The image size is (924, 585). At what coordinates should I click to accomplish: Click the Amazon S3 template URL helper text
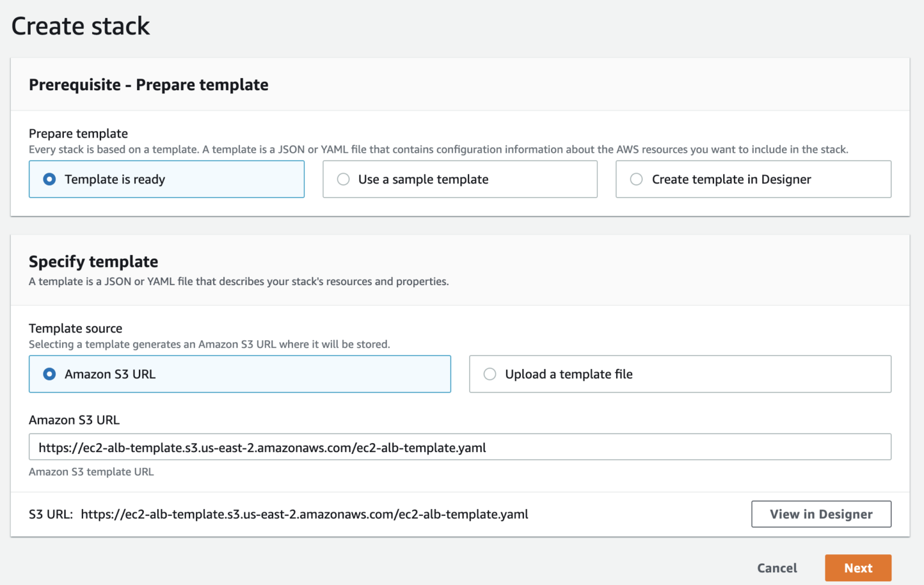tap(91, 472)
